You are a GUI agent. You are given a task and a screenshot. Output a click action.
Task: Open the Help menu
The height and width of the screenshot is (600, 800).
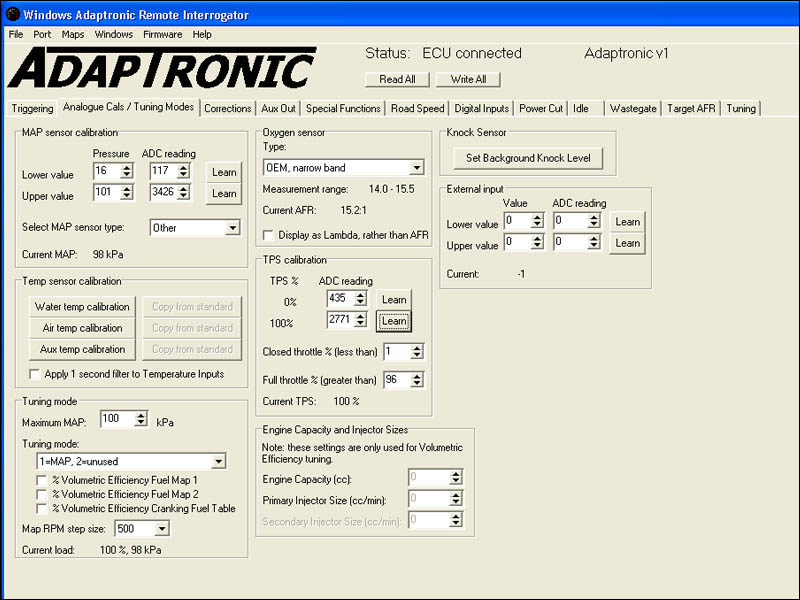pyautogui.click(x=202, y=34)
